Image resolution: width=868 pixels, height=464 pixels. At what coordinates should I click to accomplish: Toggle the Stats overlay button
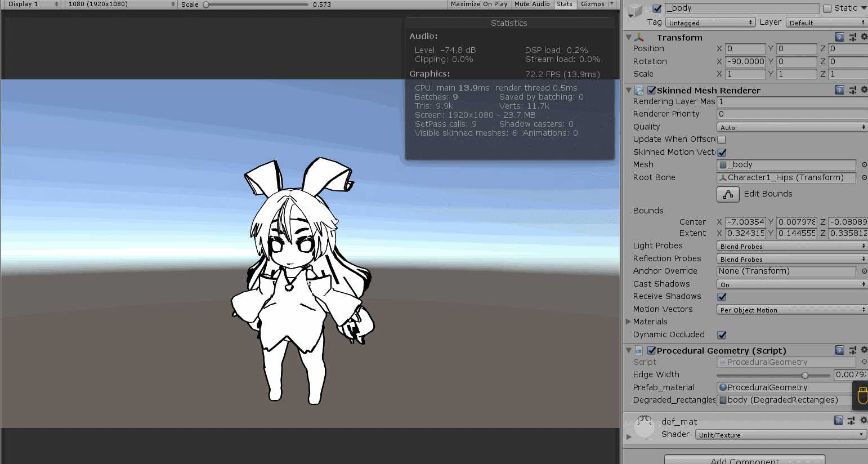(565, 4)
